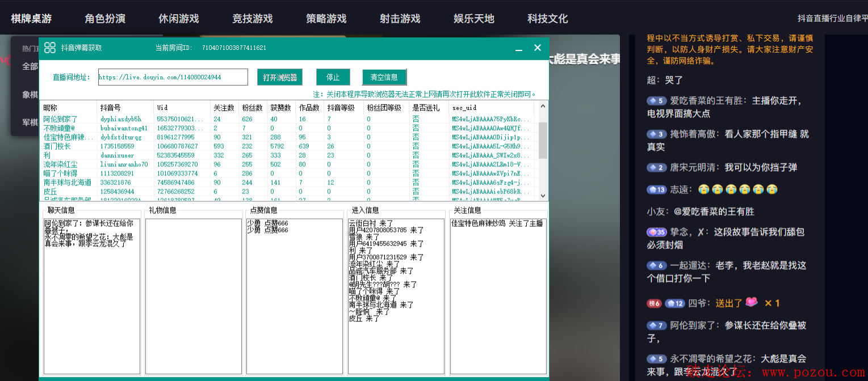The image size is (868, 381).
Task: Click the 1258436944 cell in the 皮丘 row
Action: [118, 192]
